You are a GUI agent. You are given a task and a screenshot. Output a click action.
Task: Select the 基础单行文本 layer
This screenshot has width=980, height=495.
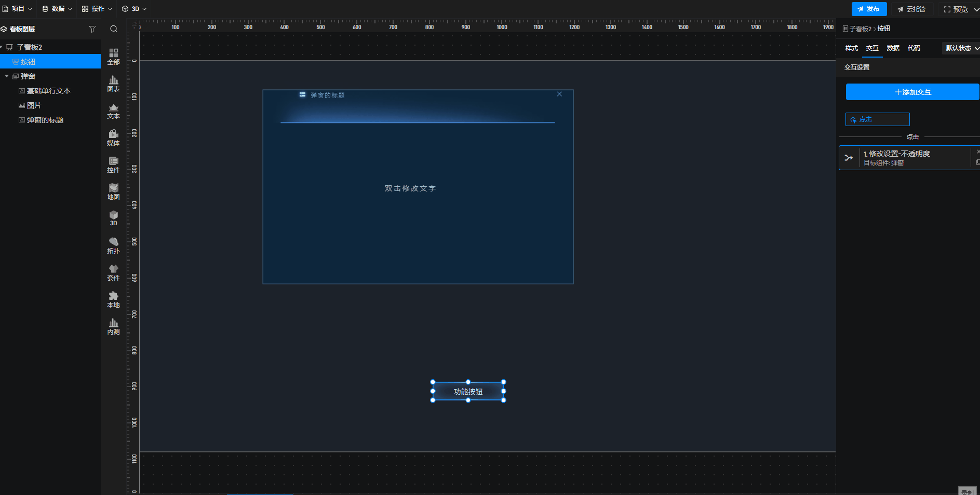[x=48, y=91]
